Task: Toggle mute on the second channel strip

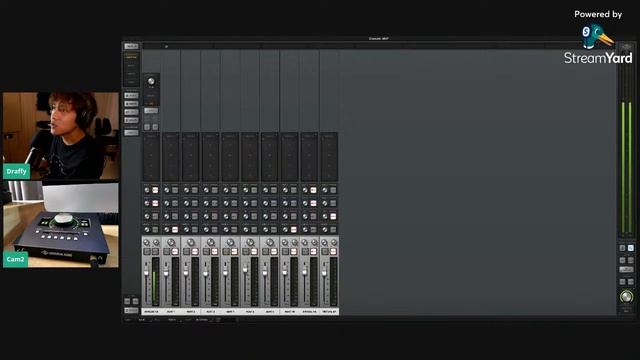Action: 175,251
